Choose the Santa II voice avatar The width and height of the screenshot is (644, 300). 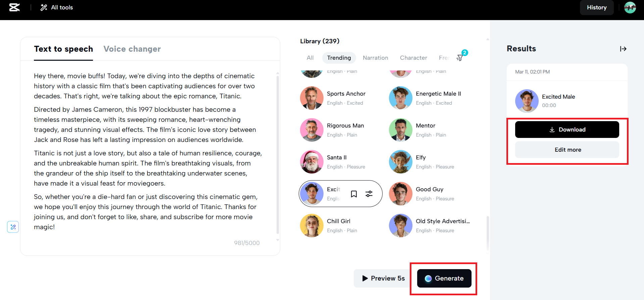point(312,162)
